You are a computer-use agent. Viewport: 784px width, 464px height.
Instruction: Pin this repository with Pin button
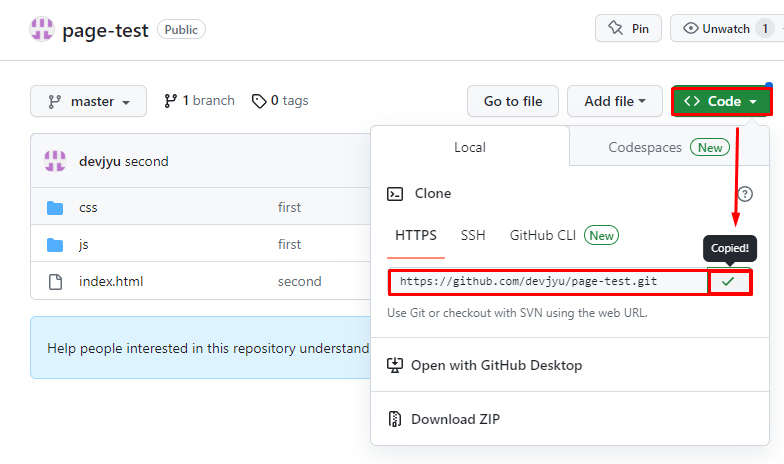628,28
